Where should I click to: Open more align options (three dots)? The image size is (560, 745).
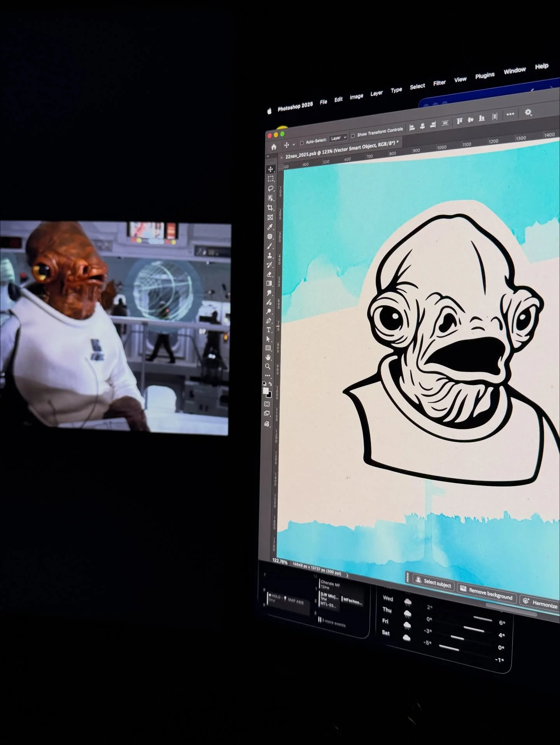(x=510, y=114)
